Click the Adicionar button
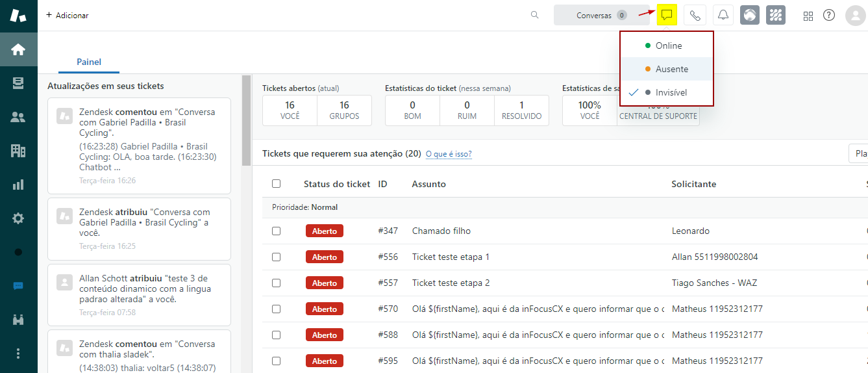 tap(68, 15)
